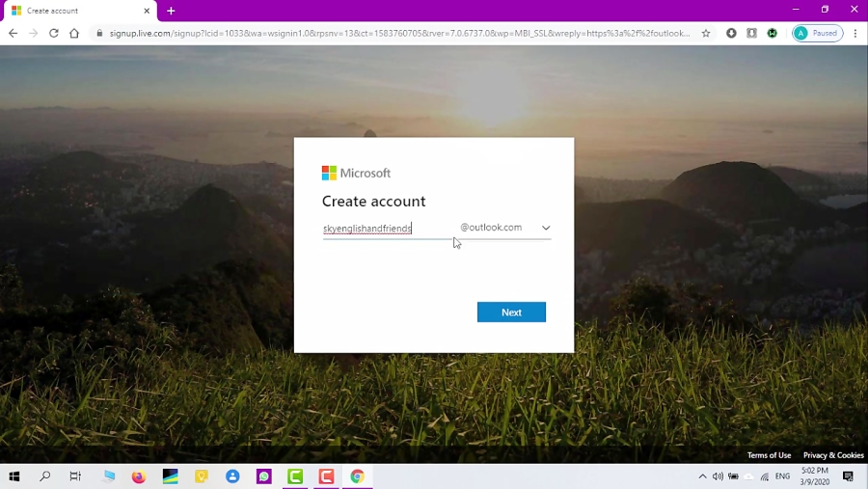Open the green Camtasia icon on taskbar
The width and height of the screenshot is (868, 489).
(295, 476)
